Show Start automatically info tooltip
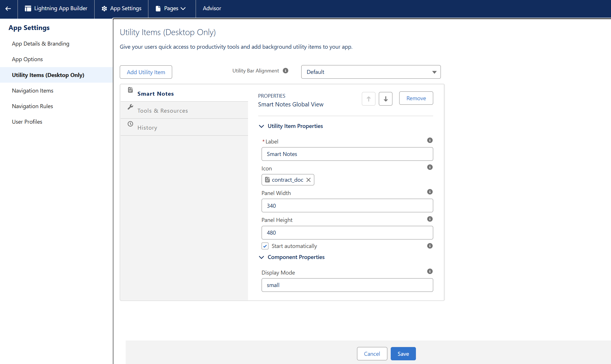611x364 pixels. point(430,246)
